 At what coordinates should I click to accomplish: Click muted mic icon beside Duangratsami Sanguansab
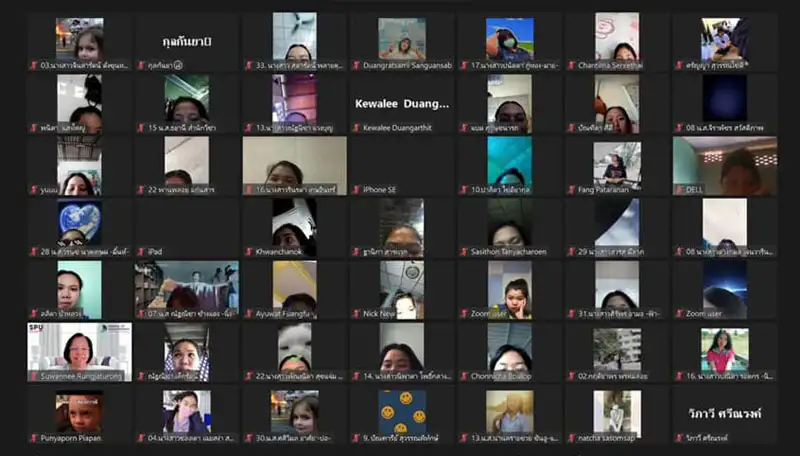coord(356,65)
